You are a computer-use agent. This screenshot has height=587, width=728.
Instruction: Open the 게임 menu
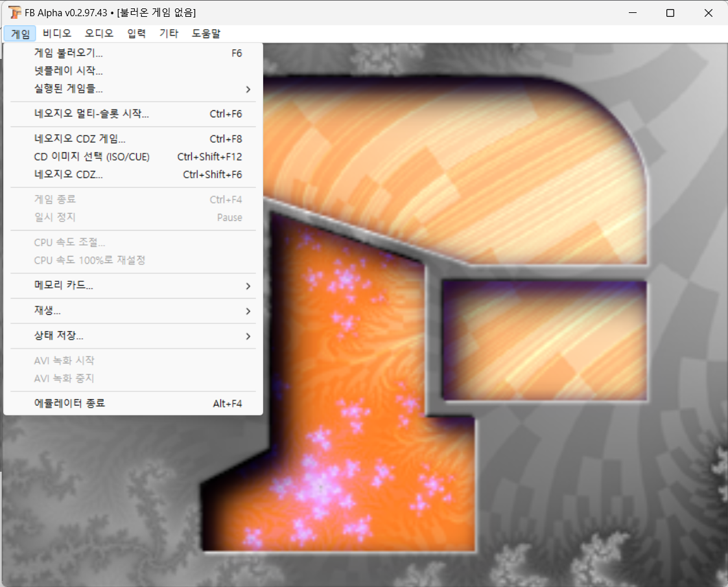(x=21, y=34)
